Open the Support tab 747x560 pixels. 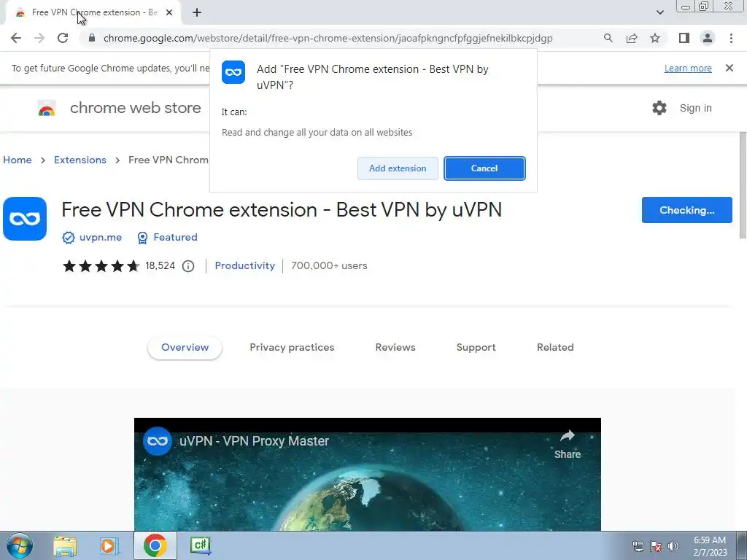point(476,348)
